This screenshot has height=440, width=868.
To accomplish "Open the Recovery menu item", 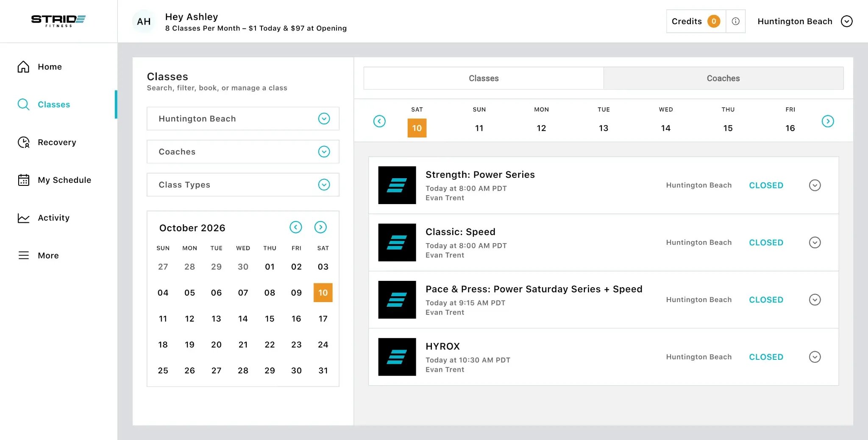I will 57,142.
